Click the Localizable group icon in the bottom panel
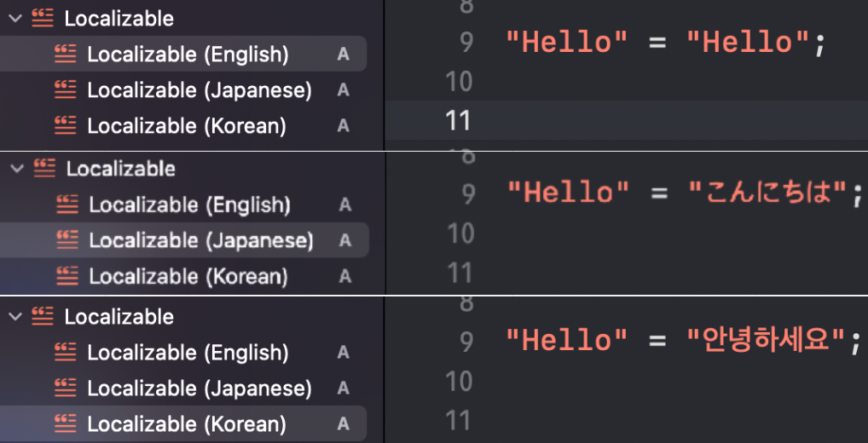 [42, 317]
